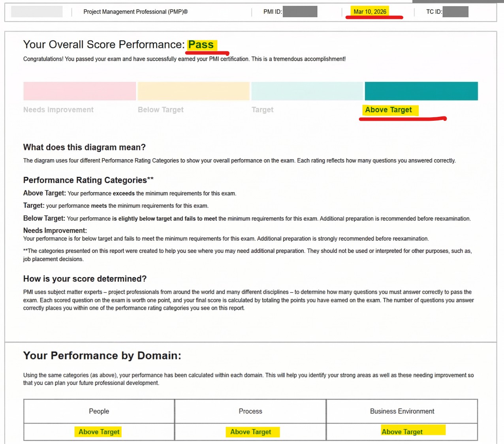Click the Project Management Professional (PMP) header text
The width and height of the screenshot is (504, 444).
click(x=135, y=12)
